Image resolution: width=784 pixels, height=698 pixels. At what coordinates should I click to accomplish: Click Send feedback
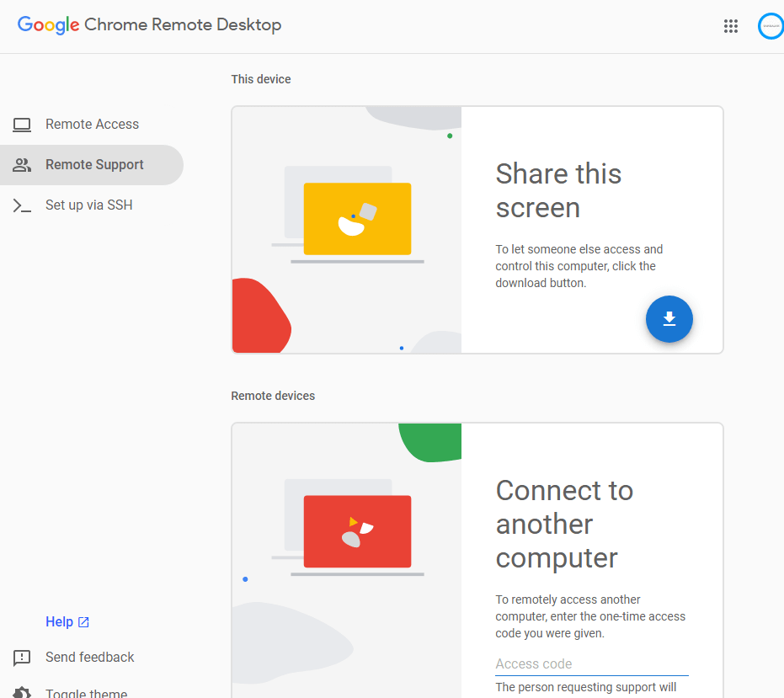(x=89, y=657)
